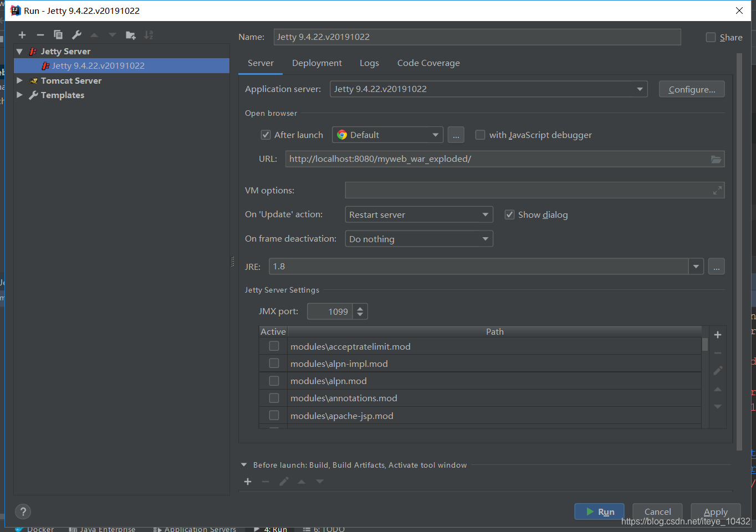Viewport: 756px width, 532px height.
Task: Move Before launch task down
Action: [x=320, y=482]
